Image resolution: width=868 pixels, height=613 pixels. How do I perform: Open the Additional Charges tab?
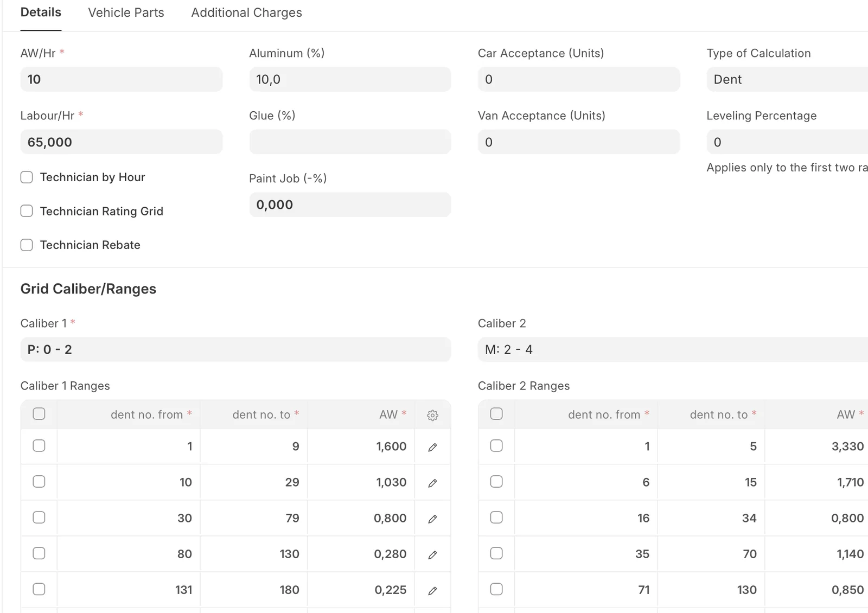[x=246, y=12]
